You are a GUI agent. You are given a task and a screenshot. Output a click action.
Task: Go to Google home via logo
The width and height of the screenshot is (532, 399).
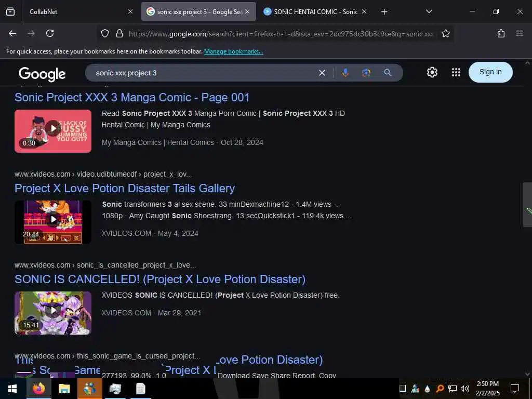pyautogui.click(x=42, y=74)
